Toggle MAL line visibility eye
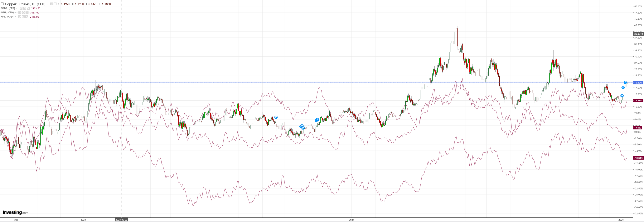This screenshot has width=644, height=222. click(x=20, y=17)
